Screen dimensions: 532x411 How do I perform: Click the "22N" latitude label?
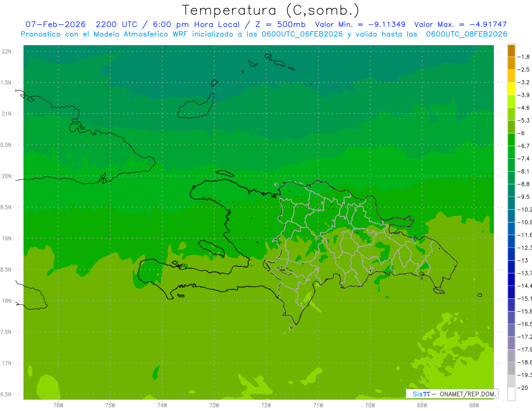pos(8,51)
